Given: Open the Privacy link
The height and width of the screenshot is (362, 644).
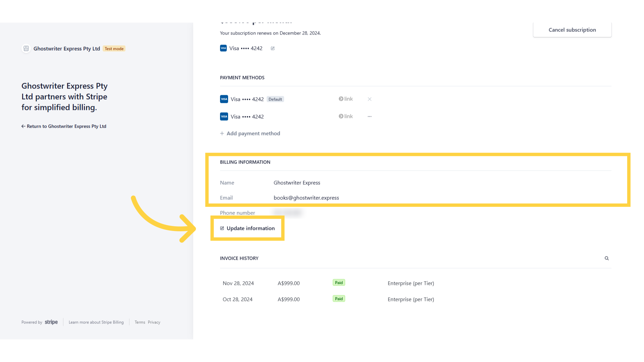Looking at the screenshot, I should click(x=154, y=322).
